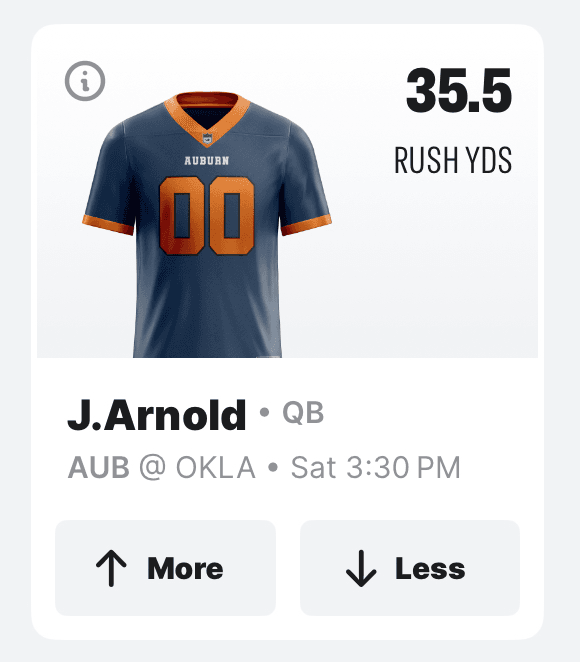Image resolution: width=580 pixels, height=662 pixels.
Task: Open the player info icon
Action: tap(85, 81)
